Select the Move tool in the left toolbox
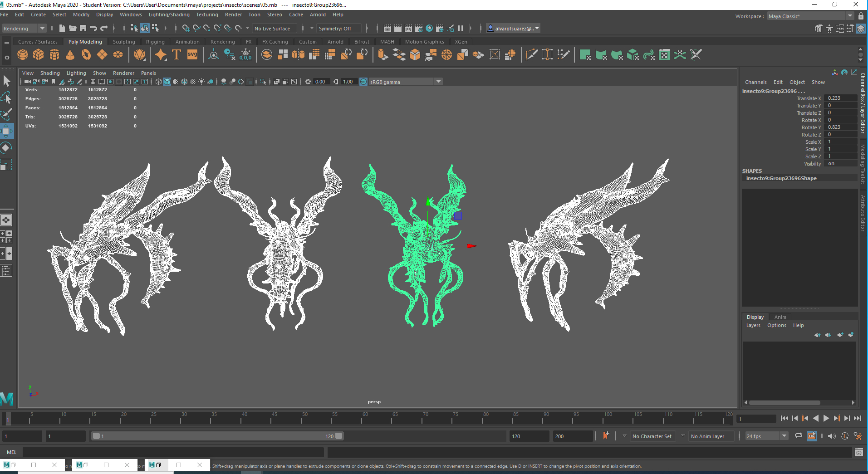Screen dimensions: 868x474 [6, 131]
